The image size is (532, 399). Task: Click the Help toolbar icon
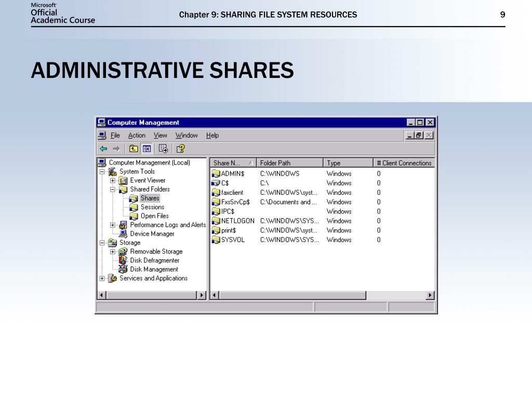(x=180, y=149)
